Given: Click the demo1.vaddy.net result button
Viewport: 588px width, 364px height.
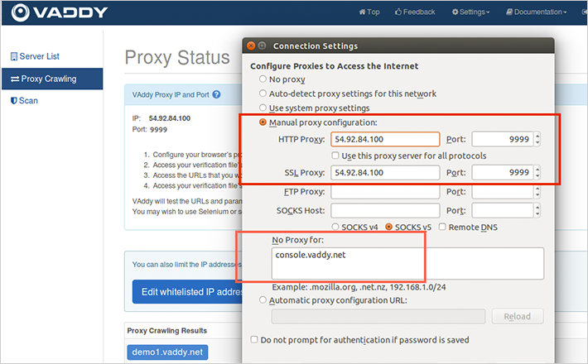Looking at the screenshot, I should click(167, 352).
